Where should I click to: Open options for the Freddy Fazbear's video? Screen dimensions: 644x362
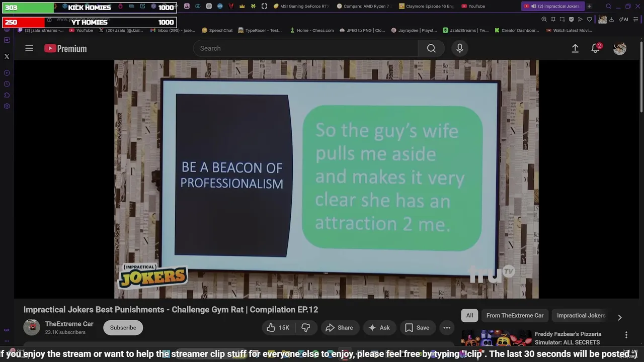point(626,335)
